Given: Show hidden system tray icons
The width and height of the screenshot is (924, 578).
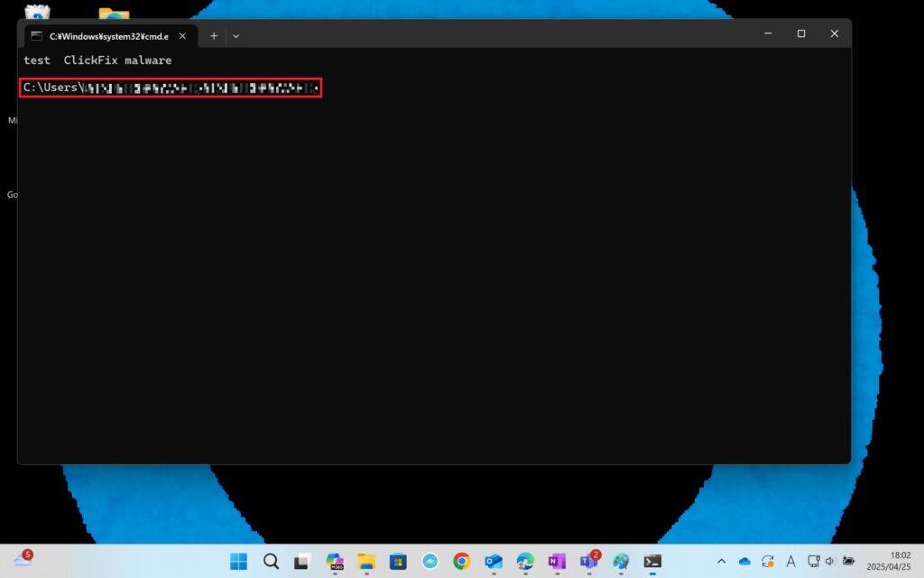Looking at the screenshot, I should point(721,561).
